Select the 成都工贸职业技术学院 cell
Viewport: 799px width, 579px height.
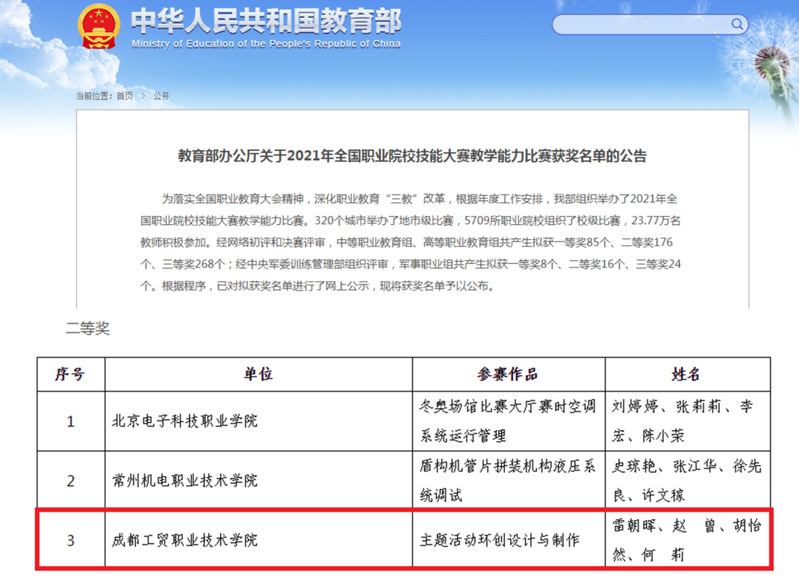click(258, 540)
